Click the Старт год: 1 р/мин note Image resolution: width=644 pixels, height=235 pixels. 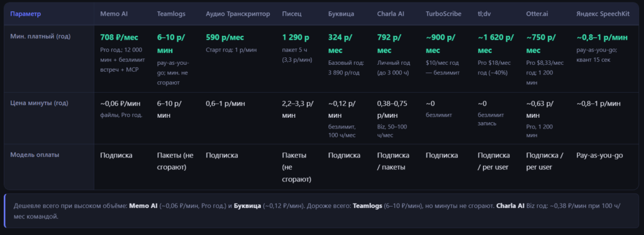(231, 50)
